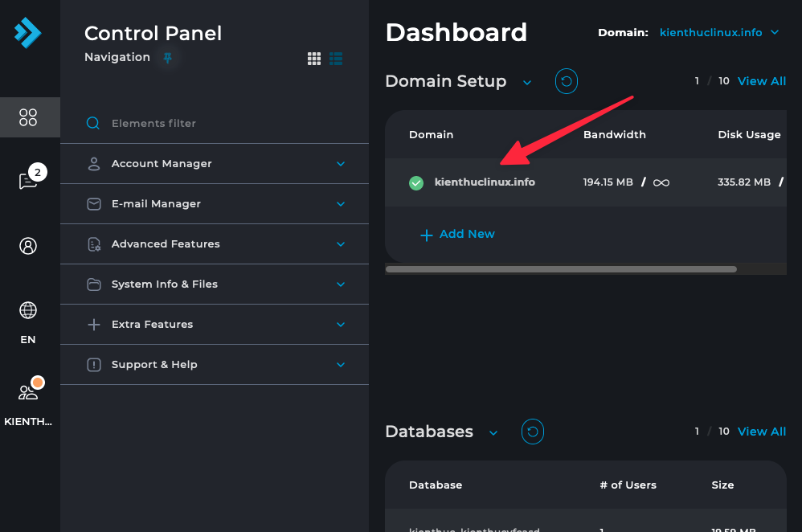Open the messages icon with badge 2
This screenshot has height=532, width=802.
pos(28,181)
